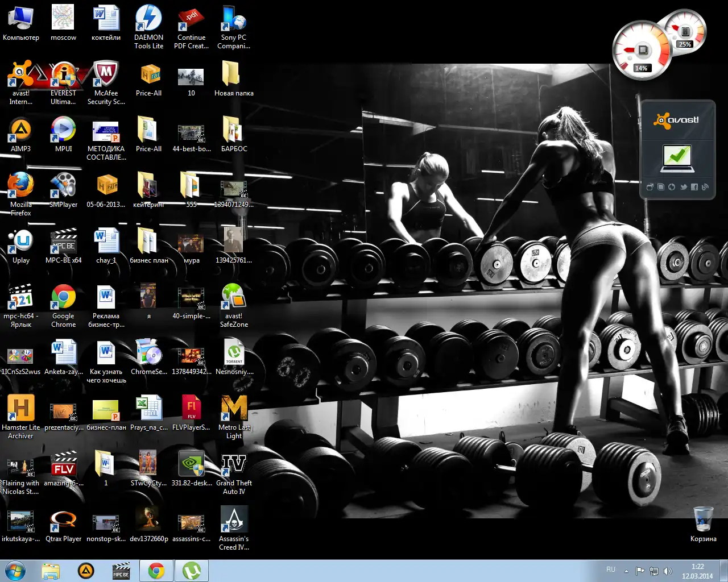Screen dimensions: 728x582
Task: Expand hidden system tray icons arrow
Action: click(x=626, y=571)
